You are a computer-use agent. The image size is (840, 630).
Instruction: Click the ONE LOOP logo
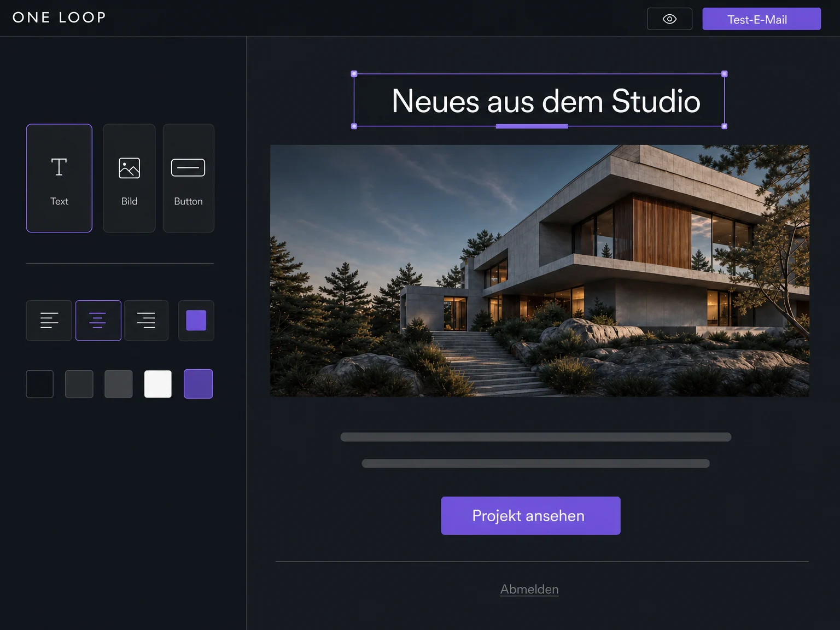click(x=59, y=17)
